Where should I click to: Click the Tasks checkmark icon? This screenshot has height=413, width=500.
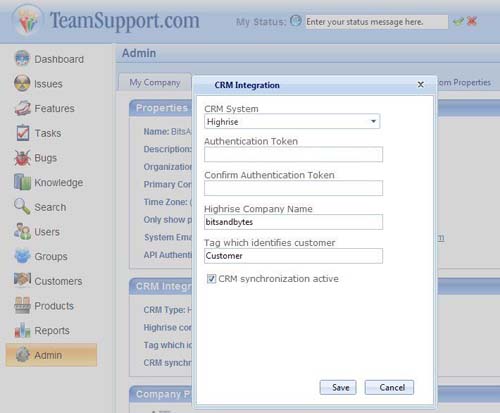point(22,133)
